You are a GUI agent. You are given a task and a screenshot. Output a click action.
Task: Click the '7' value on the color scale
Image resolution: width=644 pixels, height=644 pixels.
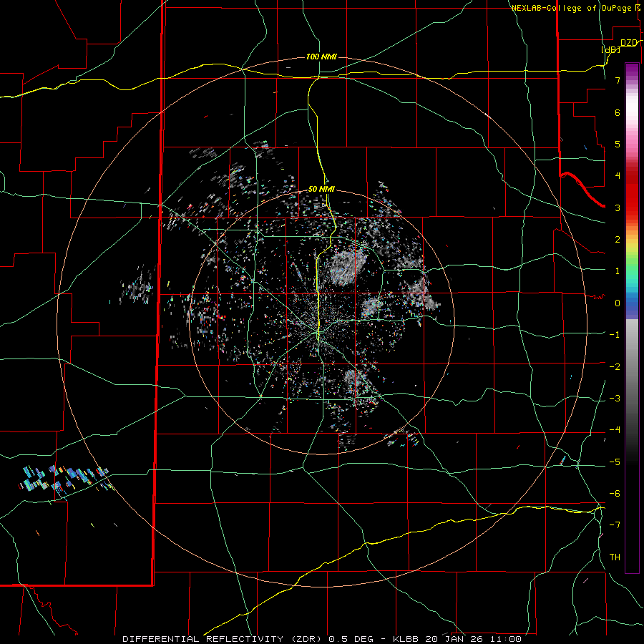coord(618,80)
